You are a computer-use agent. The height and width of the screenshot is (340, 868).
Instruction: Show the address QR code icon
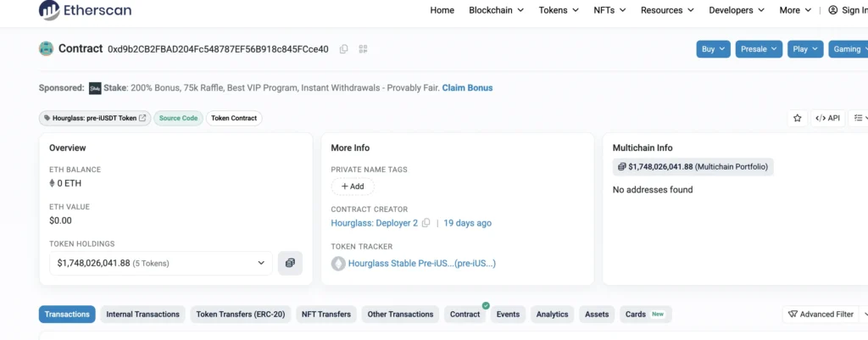tap(363, 49)
